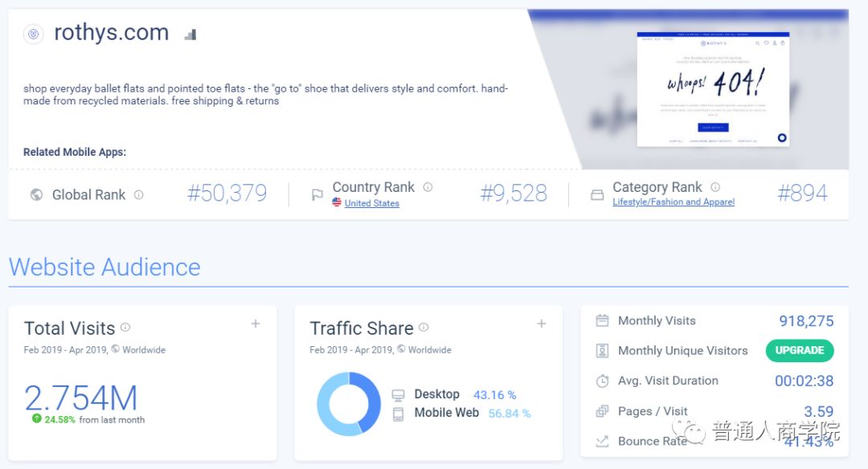The image size is (868, 469).
Task: Open Lifestyle/Fashion and Apparel category link
Action: pos(673,202)
